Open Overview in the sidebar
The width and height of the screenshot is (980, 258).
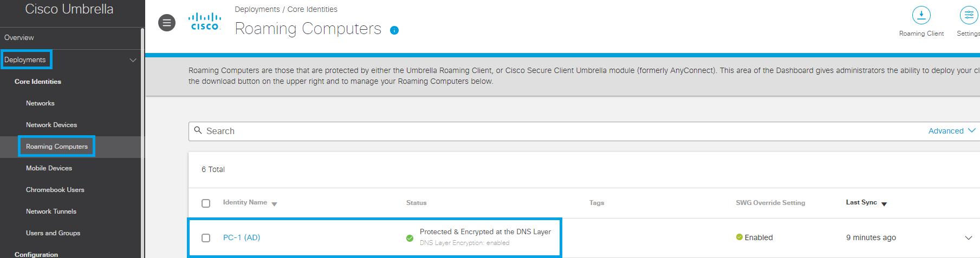click(x=19, y=38)
